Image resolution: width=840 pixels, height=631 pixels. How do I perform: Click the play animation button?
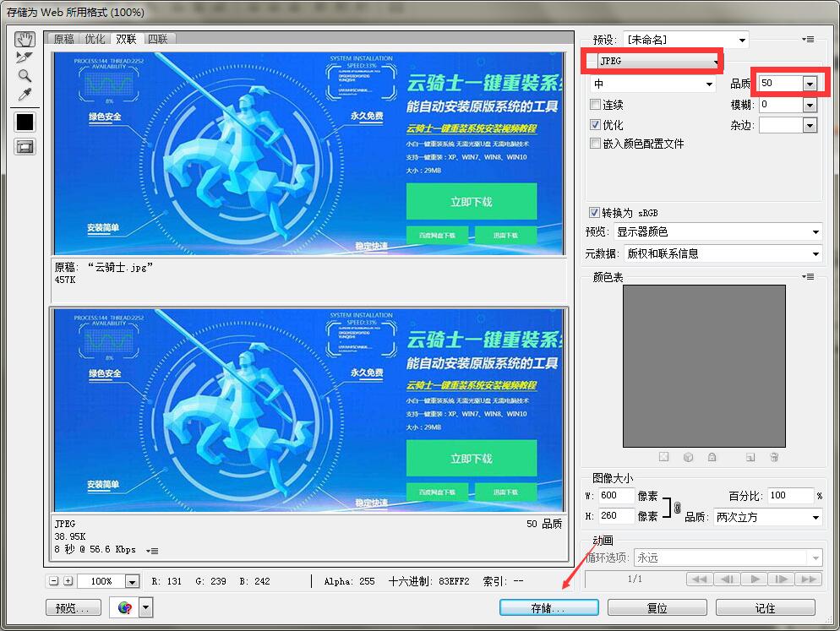[755, 579]
